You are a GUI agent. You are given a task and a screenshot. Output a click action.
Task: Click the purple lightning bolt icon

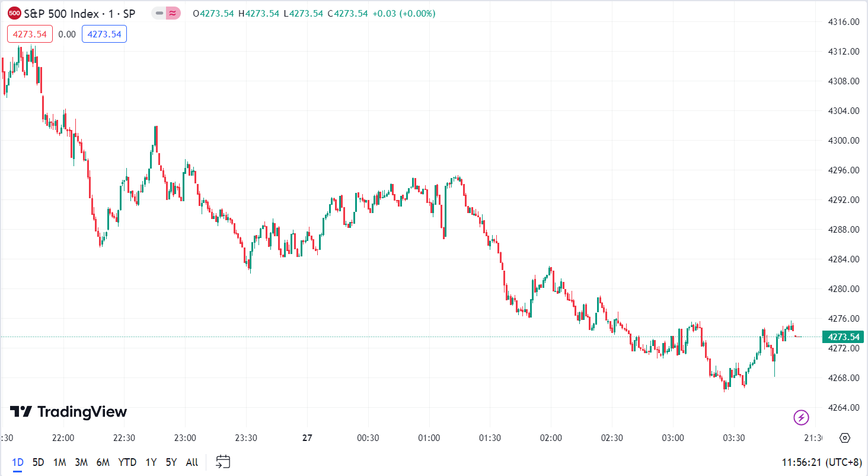(x=801, y=418)
